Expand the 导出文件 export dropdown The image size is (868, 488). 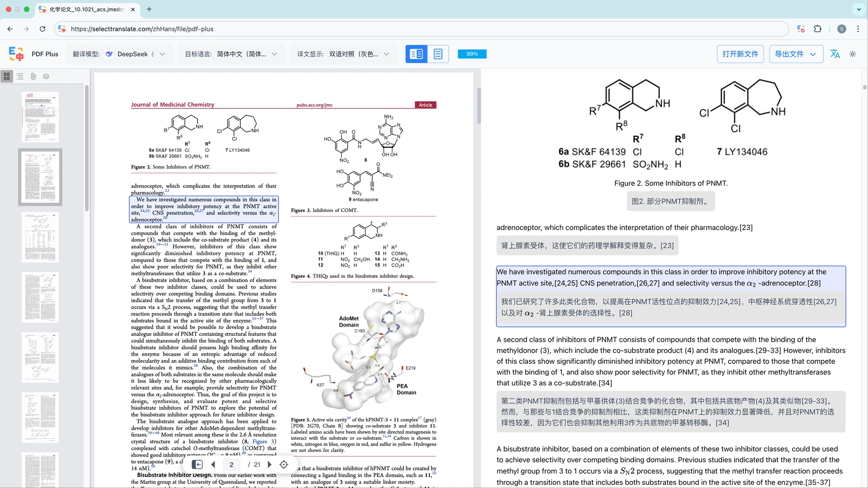click(x=796, y=54)
